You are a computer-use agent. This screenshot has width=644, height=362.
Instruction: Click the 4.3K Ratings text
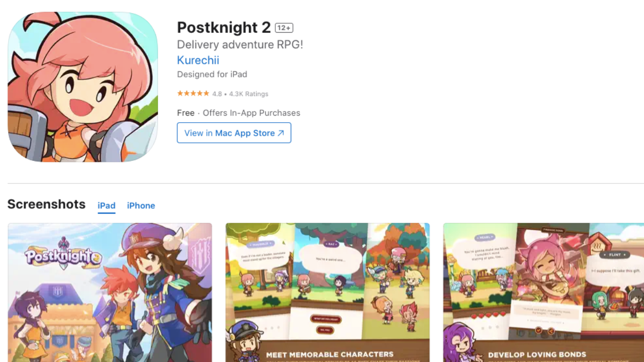249,94
